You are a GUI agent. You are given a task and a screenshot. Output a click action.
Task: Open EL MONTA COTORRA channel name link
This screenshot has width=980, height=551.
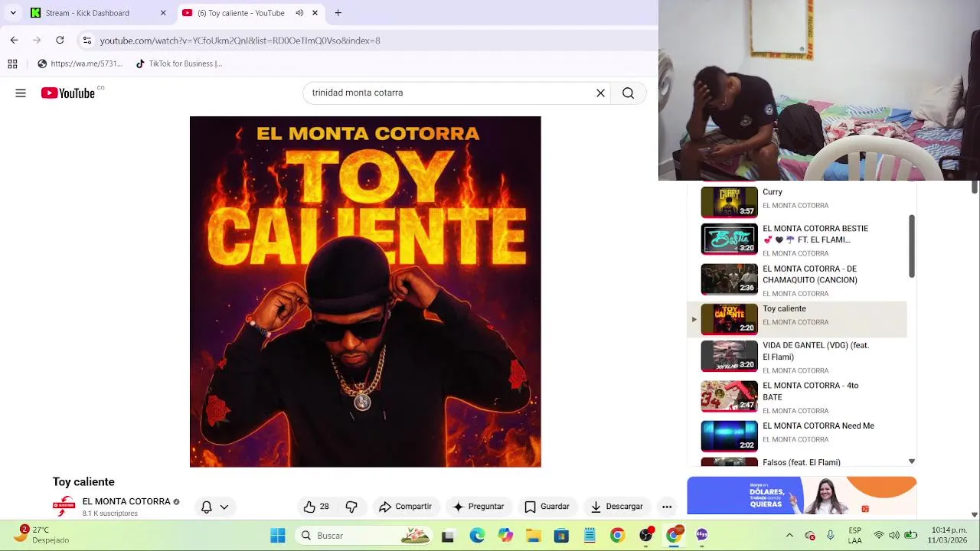click(126, 502)
